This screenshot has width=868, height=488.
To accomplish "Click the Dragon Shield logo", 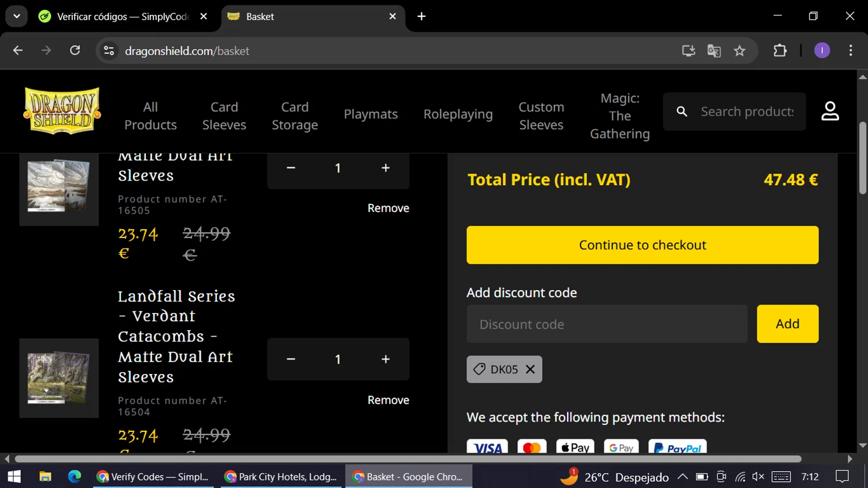I will click(62, 111).
